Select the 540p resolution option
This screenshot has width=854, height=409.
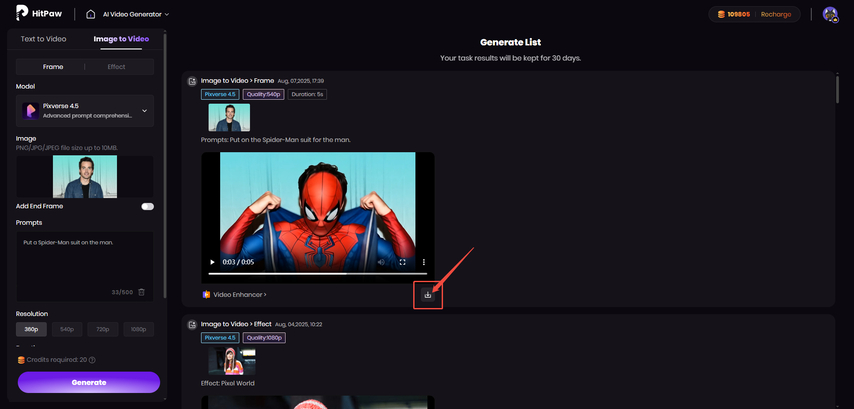[67, 329]
